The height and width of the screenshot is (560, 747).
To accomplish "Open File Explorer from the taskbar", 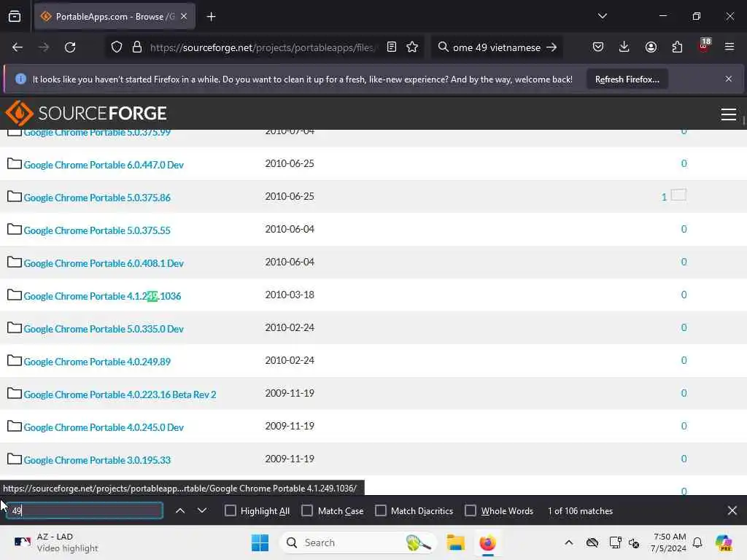I will click(x=455, y=542).
